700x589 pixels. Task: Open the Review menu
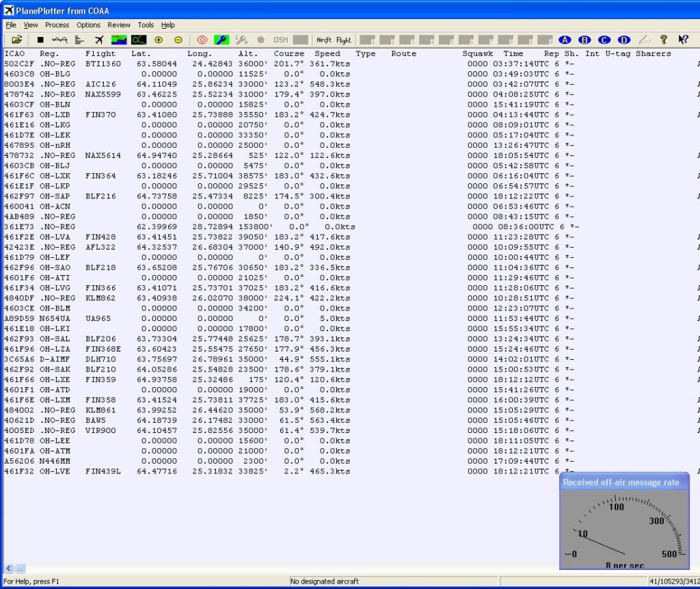[x=119, y=25]
